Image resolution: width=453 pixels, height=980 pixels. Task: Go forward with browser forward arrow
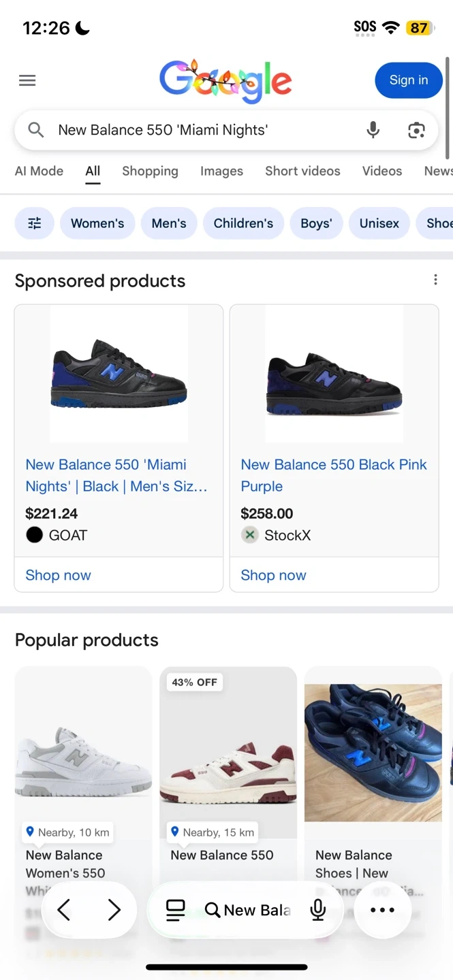[x=114, y=910]
